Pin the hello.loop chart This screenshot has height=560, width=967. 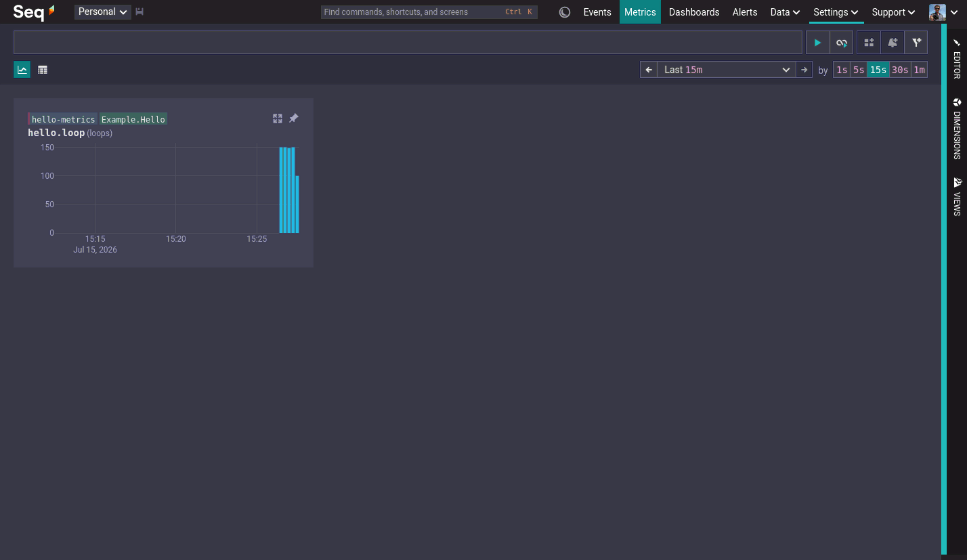point(294,119)
